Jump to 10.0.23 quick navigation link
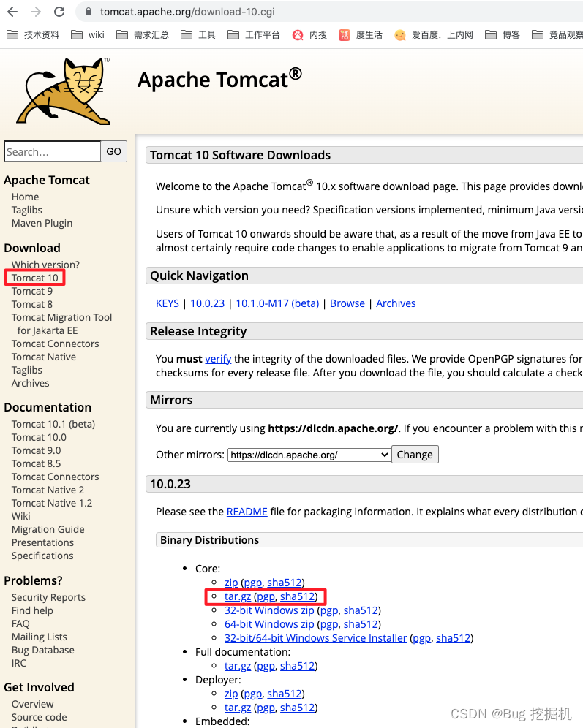 [x=207, y=303]
